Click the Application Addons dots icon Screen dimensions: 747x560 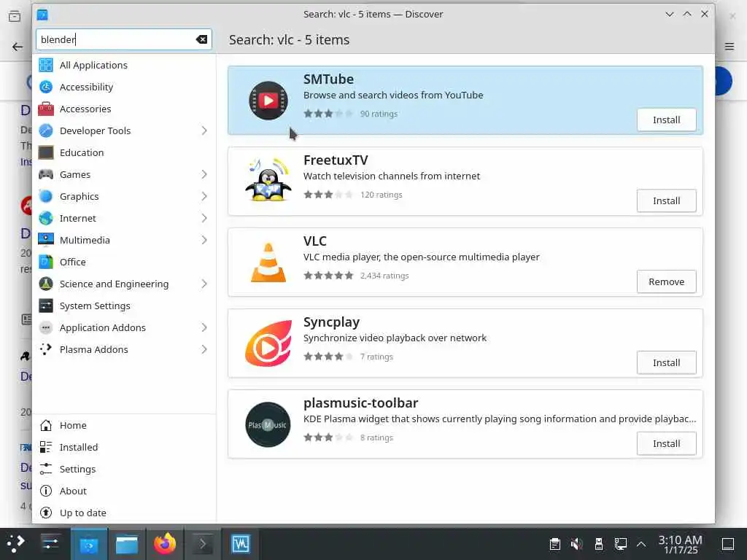[46, 327]
